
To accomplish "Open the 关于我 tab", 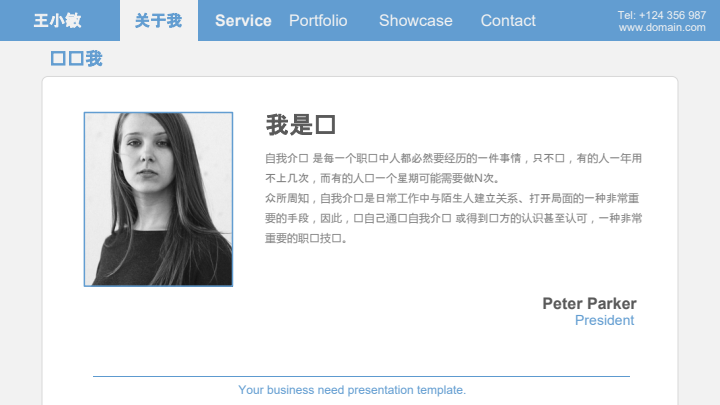I will [x=159, y=21].
